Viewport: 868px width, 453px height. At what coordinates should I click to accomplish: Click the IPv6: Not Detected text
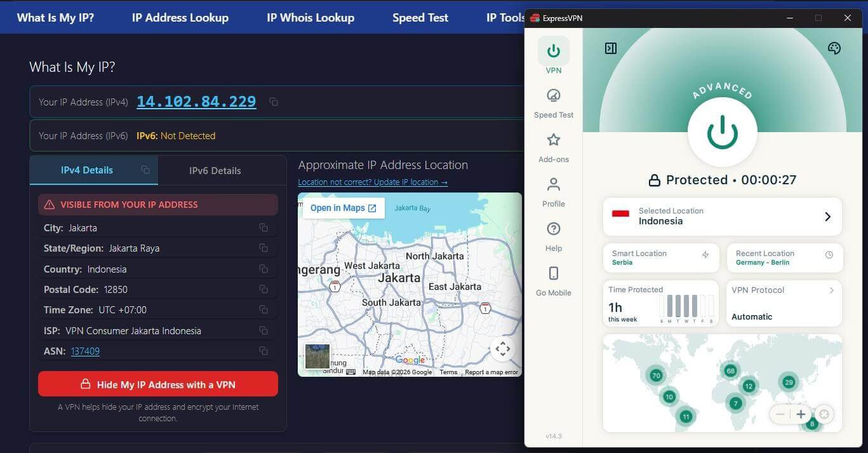(176, 136)
